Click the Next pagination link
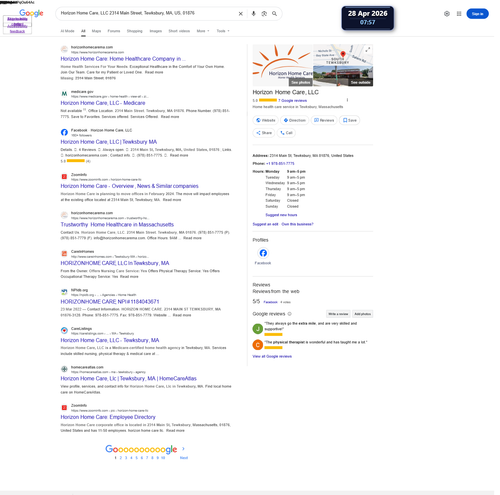Viewport: 500px width, 495px height. click(184, 458)
